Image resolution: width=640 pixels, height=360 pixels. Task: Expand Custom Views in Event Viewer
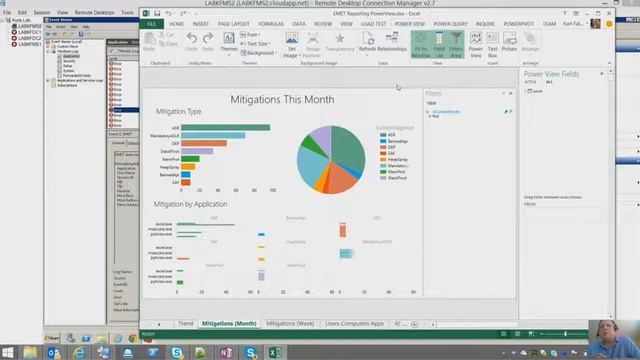click(48, 46)
